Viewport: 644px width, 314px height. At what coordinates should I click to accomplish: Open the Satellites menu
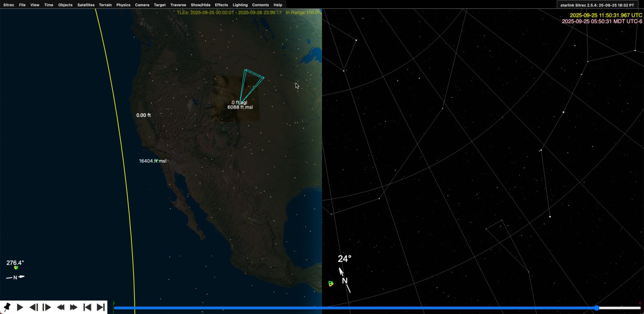86,5
